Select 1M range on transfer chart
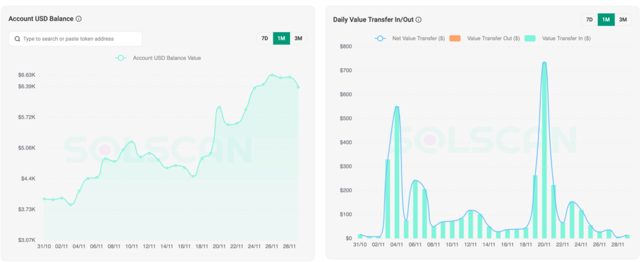 pos(606,19)
